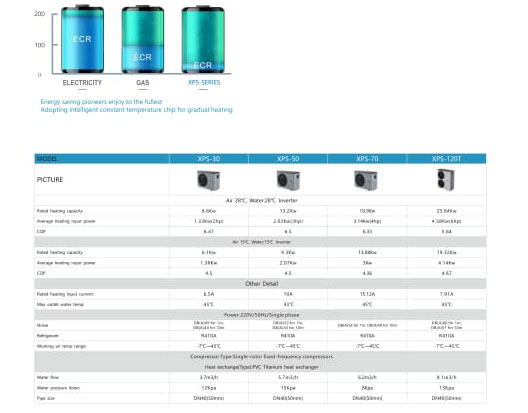Select the XPS-30 heat pump picture
The image size is (528, 413).
[208, 180]
